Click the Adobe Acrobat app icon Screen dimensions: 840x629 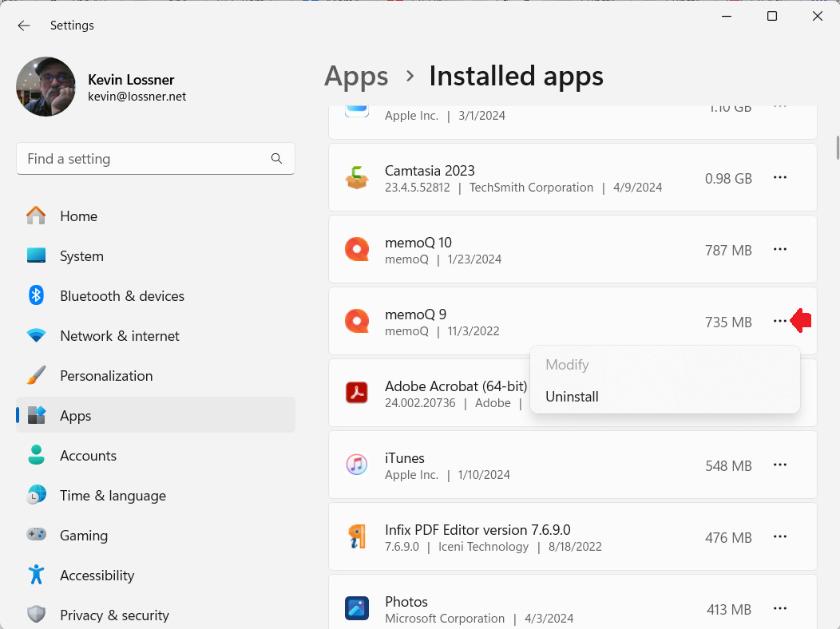[x=357, y=393]
